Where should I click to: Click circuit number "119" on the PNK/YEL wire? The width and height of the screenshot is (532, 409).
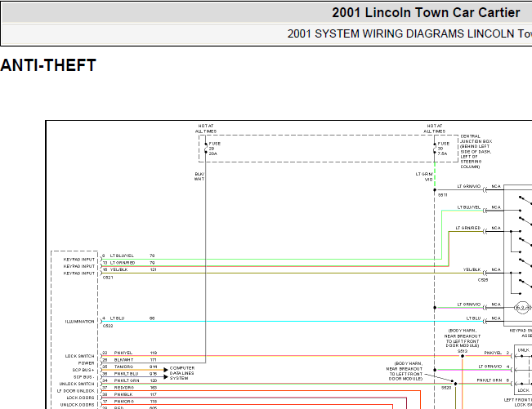(x=154, y=353)
